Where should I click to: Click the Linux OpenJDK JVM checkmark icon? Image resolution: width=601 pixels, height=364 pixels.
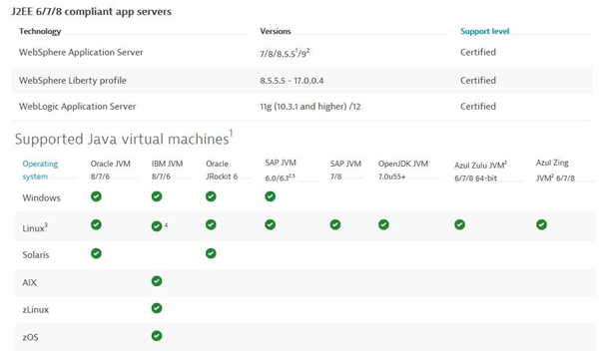[383, 224]
